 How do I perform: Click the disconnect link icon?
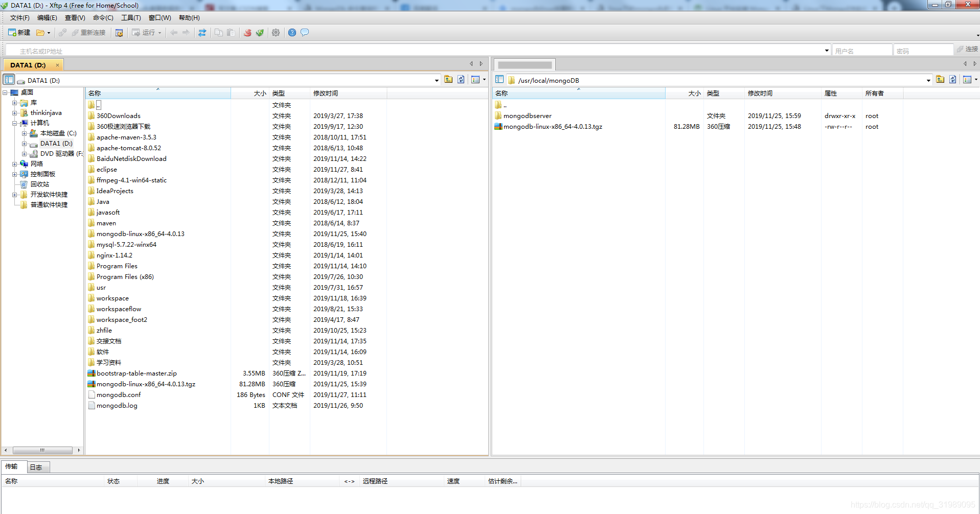coord(62,33)
